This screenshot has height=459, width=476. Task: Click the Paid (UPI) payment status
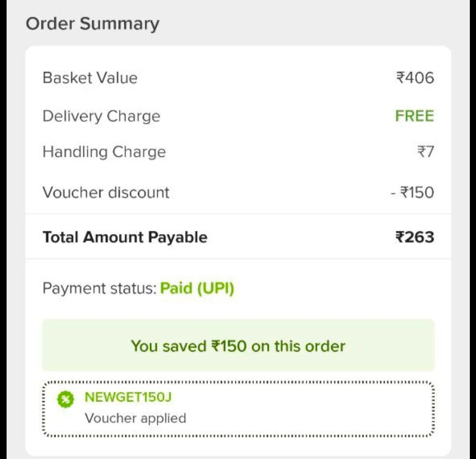tap(197, 288)
